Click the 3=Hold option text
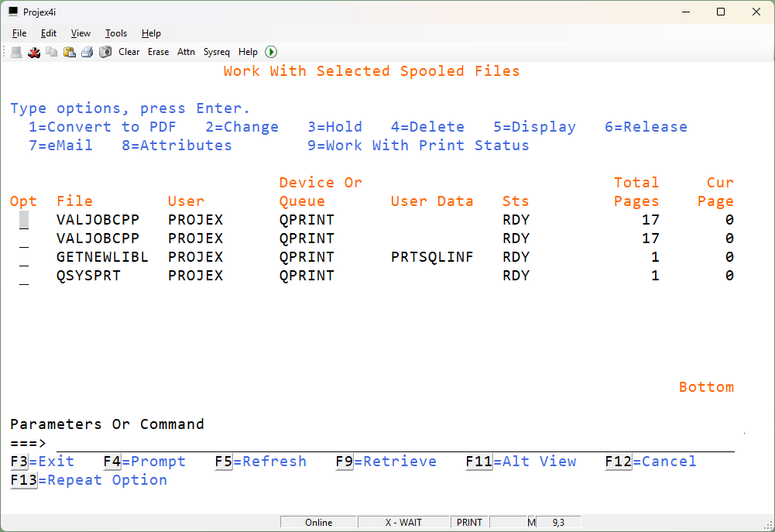 pyautogui.click(x=334, y=127)
